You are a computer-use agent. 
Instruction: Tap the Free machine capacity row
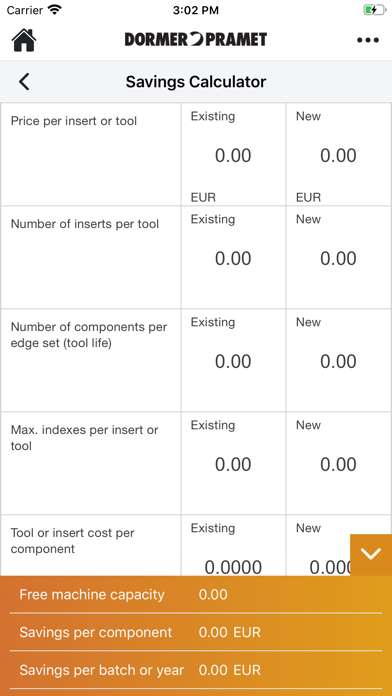point(196,594)
